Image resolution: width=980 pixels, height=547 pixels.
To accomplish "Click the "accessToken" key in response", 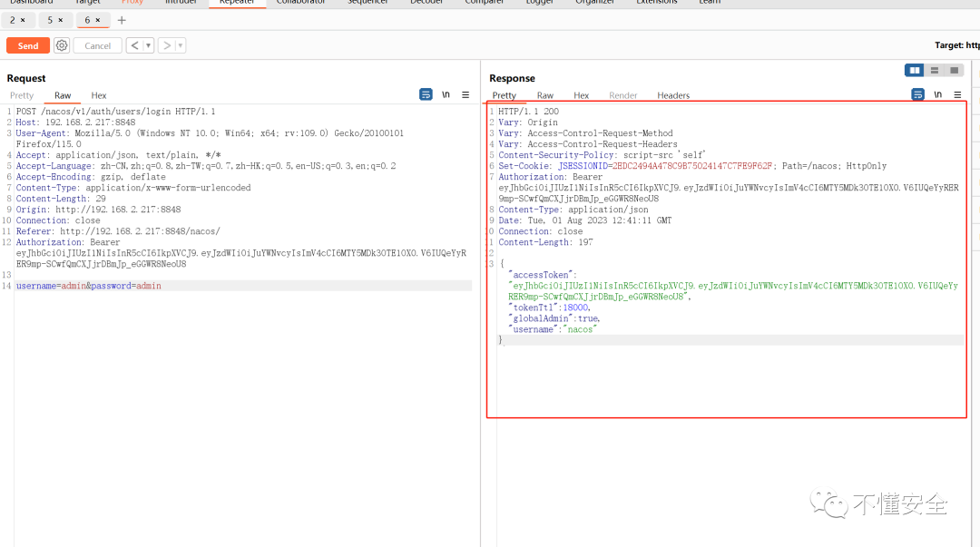I will click(x=543, y=275).
